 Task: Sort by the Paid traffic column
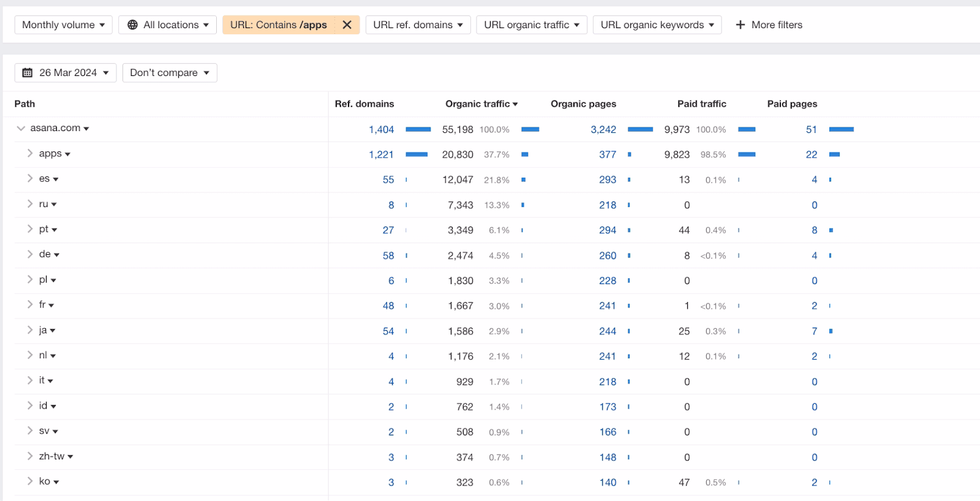coord(701,104)
